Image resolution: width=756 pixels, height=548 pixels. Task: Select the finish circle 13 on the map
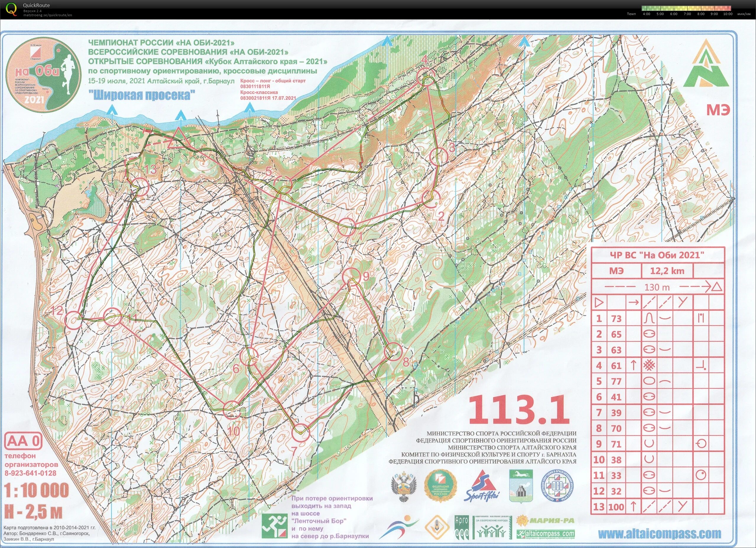click(140, 187)
